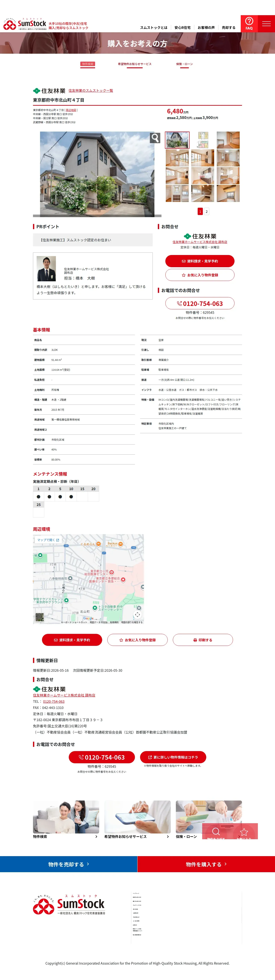Open 更に詳しい物件情報はコチラ
This screenshot has width=275, height=980.
pyautogui.click(x=173, y=757)
